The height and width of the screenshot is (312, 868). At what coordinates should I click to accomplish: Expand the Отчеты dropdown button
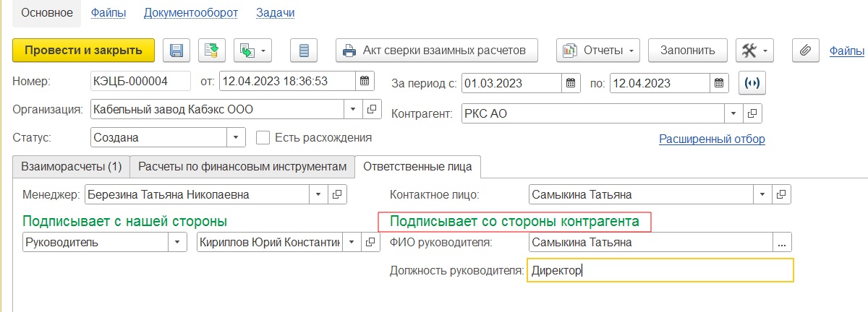point(598,51)
